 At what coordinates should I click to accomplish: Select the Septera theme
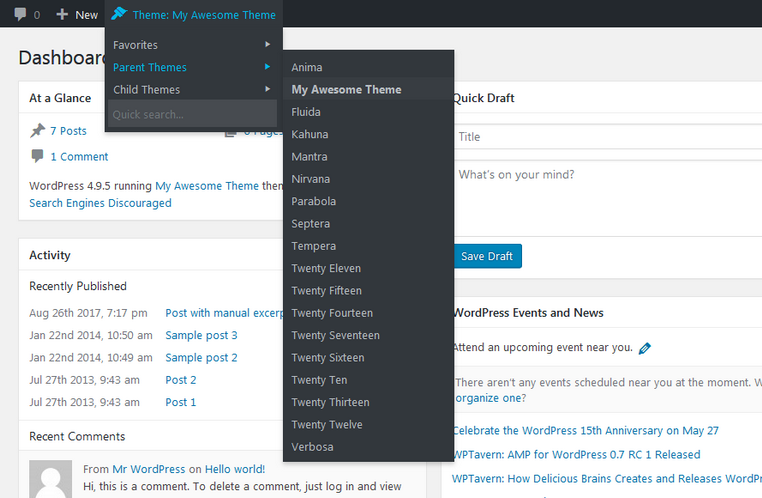pyautogui.click(x=368, y=223)
